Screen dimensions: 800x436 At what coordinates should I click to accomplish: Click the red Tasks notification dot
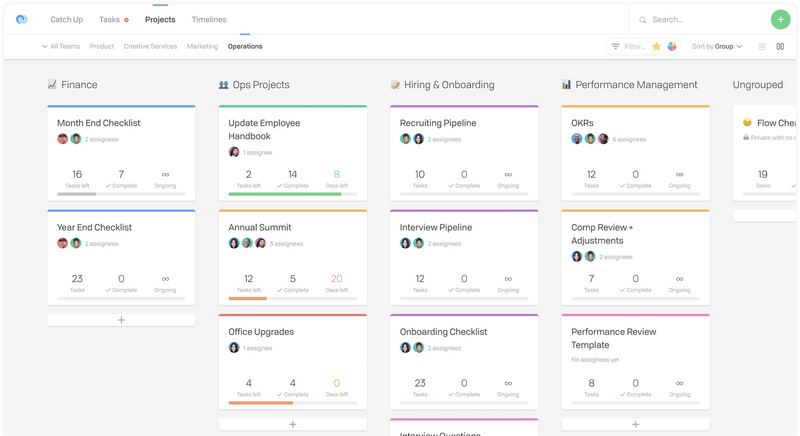[x=127, y=20]
